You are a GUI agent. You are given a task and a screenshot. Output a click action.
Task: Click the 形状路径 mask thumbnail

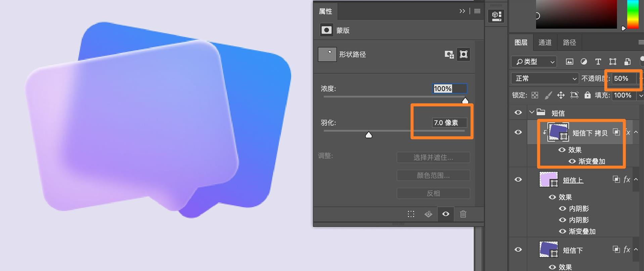[327, 54]
